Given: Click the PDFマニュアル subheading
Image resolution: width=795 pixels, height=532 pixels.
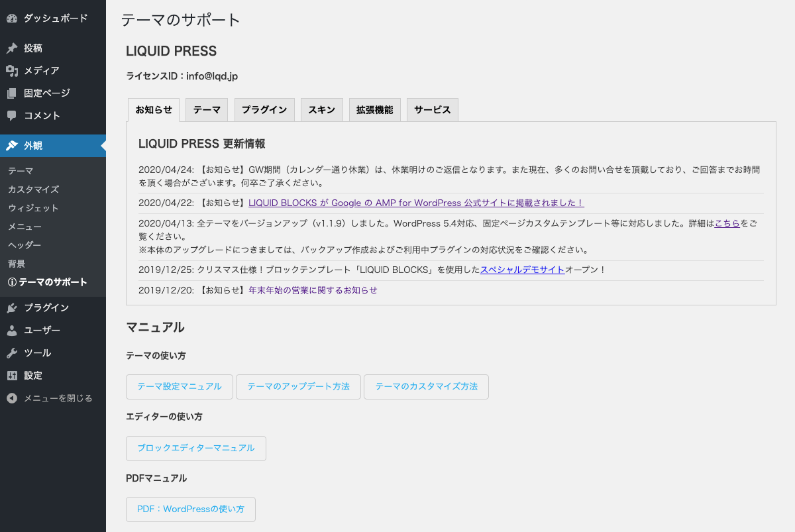Looking at the screenshot, I should click(x=156, y=478).
